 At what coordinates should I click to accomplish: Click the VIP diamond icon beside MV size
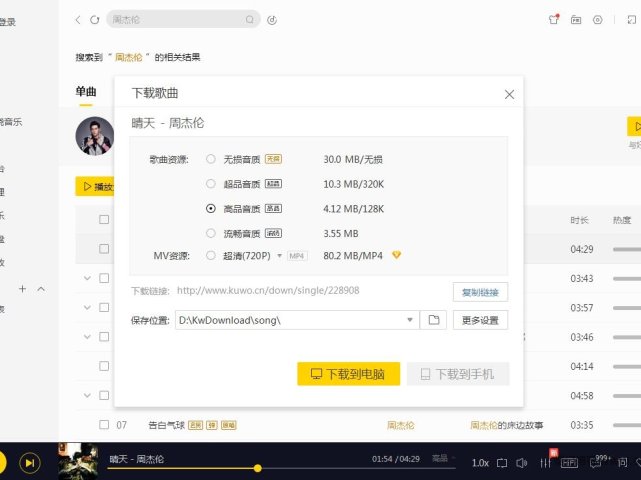pos(396,255)
